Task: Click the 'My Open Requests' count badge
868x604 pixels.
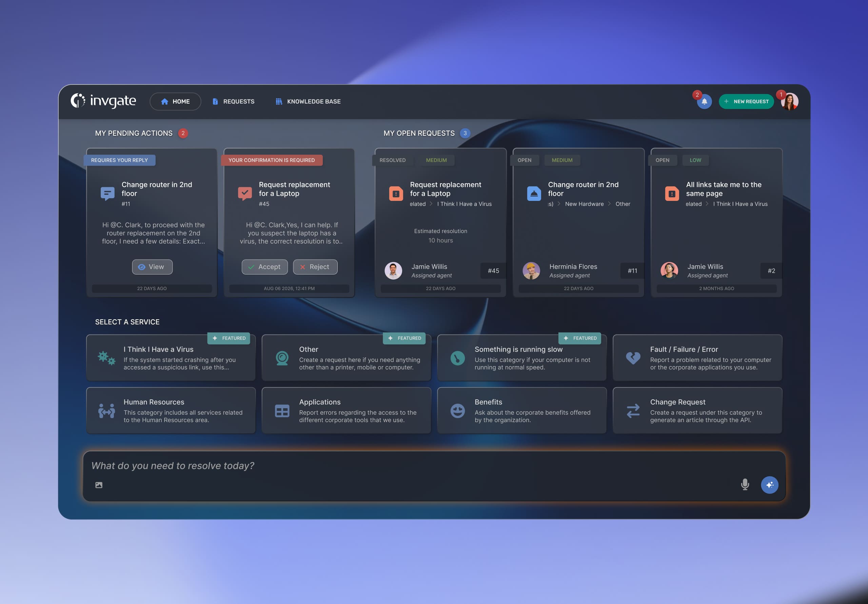Action: 465,133
